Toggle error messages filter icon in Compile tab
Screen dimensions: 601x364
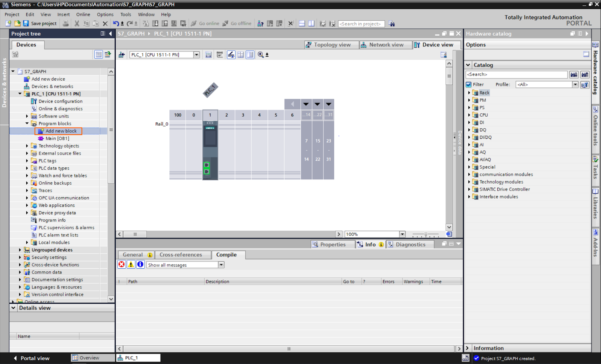pos(122,265)
